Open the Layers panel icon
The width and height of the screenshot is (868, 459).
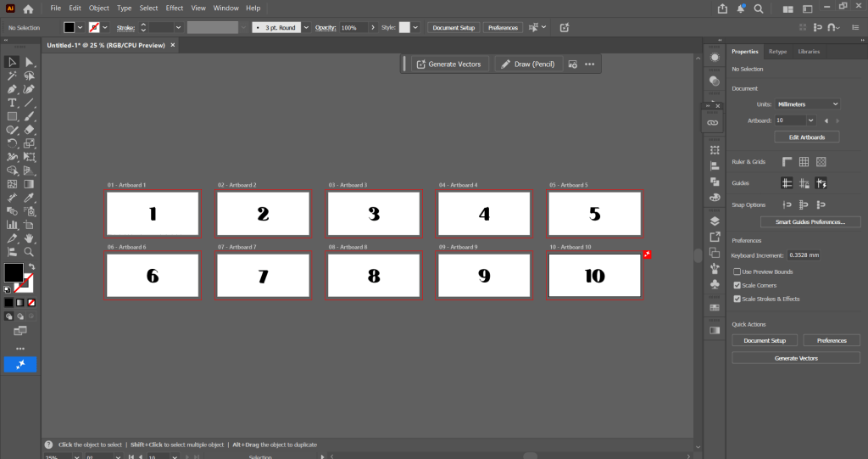[714, 221]
